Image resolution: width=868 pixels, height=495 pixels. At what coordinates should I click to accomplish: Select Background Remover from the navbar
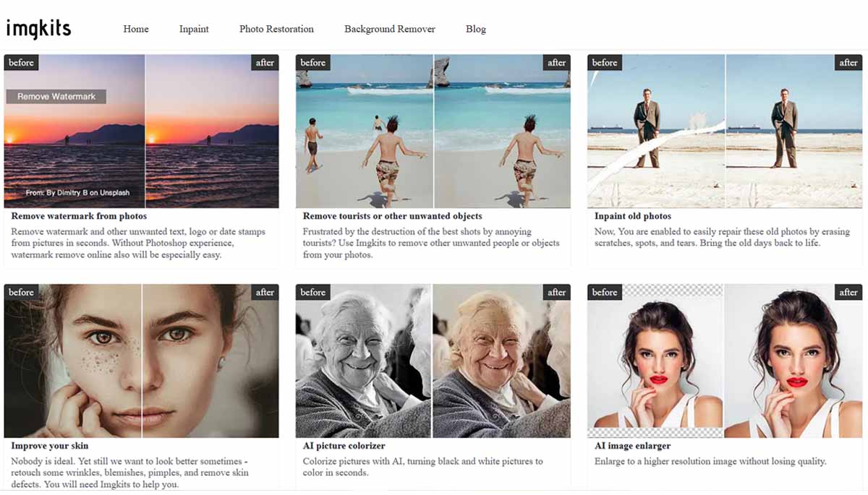coord(390,29)
